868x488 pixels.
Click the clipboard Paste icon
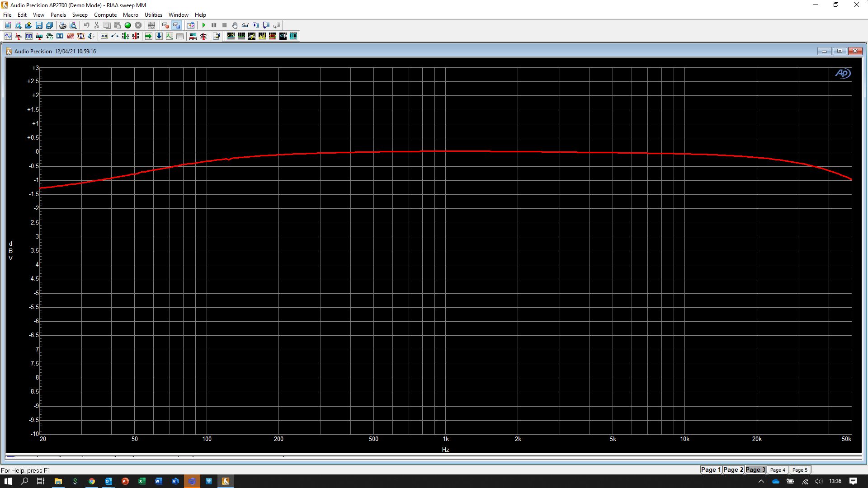tap(117, 25)
